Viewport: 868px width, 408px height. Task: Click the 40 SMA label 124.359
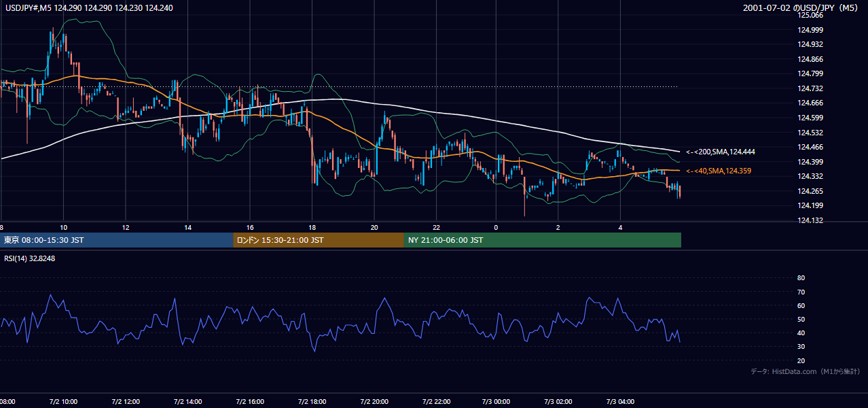(x=719, y=171)
